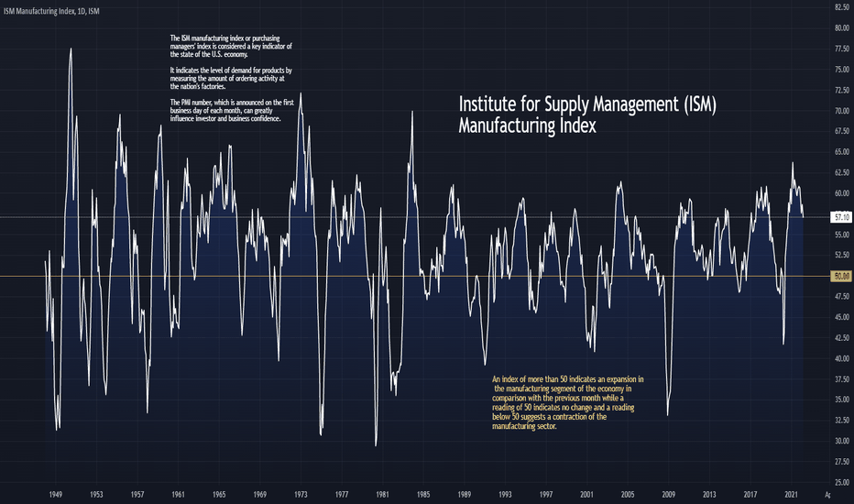Click the 42.50 price scale label
This screenshot has height=504, width=854.
coord(841,338)
